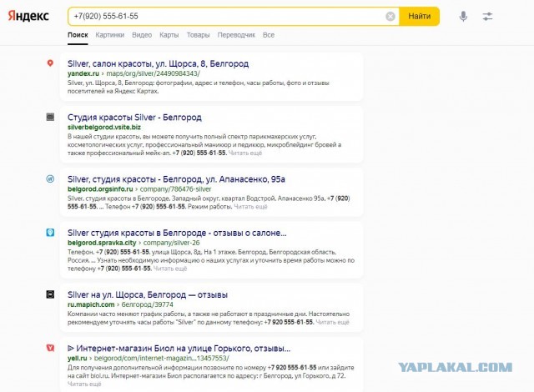Screen dimensions: 534x392
Task: Click the red map pin result icon
Action: pos(50,63)
